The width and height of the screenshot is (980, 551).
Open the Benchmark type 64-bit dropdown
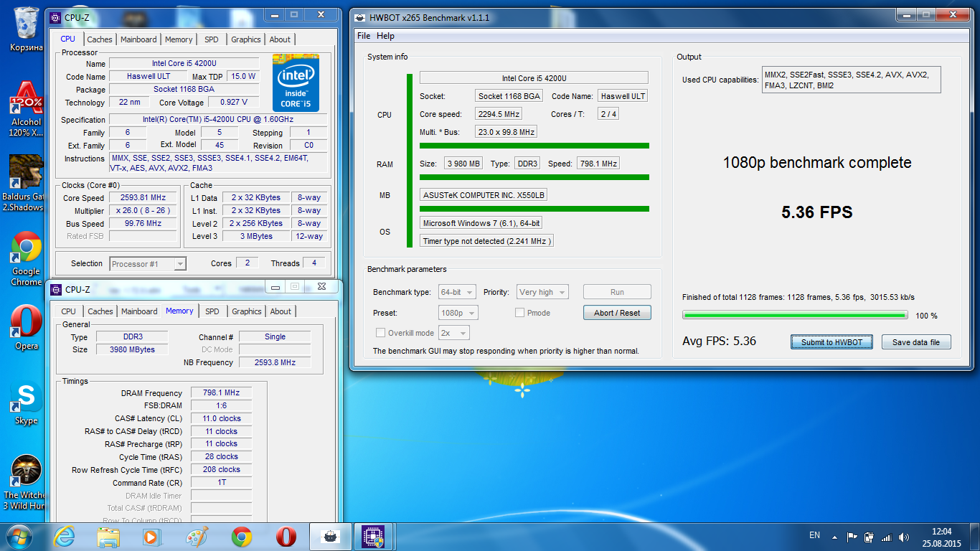(458, 292)
